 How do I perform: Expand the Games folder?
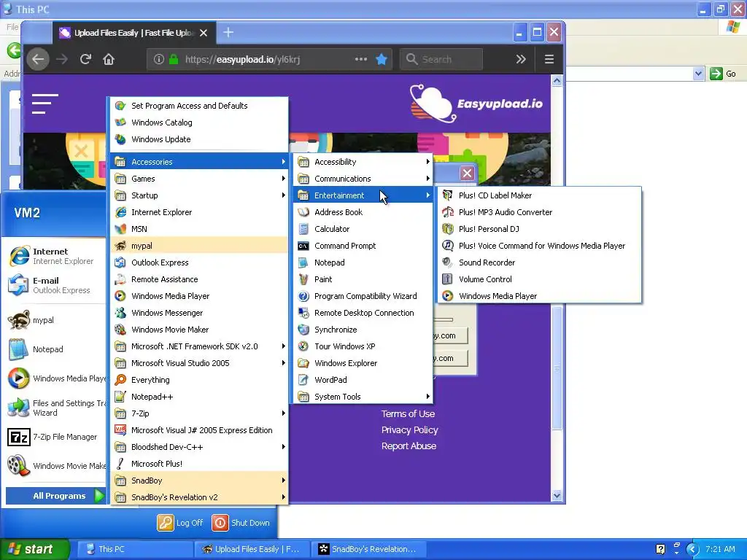click(x=199, y=179)
